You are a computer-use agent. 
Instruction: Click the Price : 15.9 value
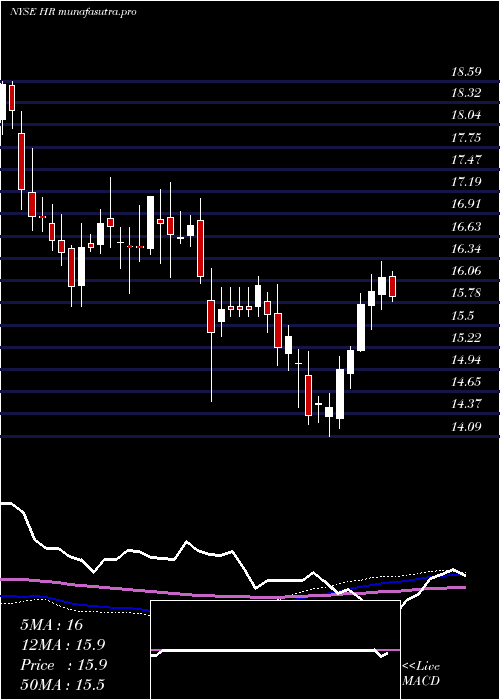pyautogui.click(x=63, y=665)
